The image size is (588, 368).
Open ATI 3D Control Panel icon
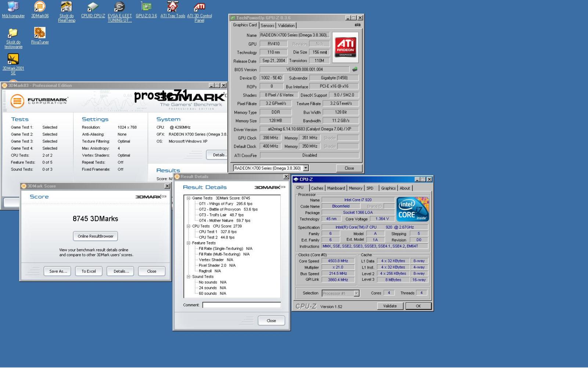pyautogui.click(x=200, y=12)
